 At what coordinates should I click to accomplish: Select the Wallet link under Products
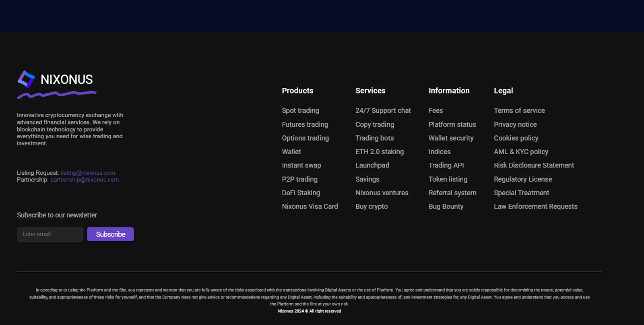[291, 152]
